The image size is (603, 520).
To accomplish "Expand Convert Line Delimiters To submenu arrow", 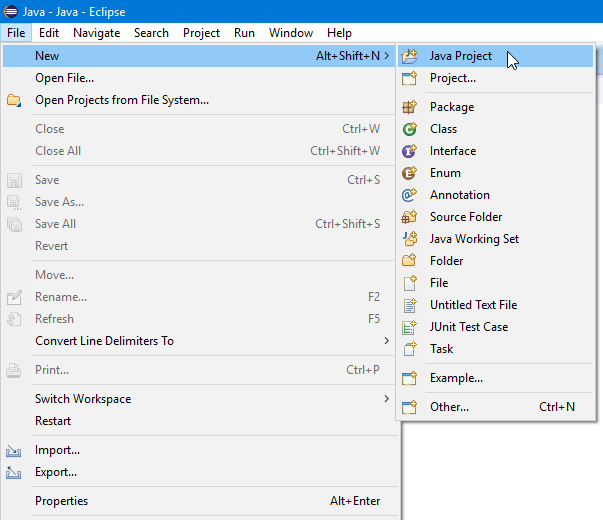I will 387,341.
